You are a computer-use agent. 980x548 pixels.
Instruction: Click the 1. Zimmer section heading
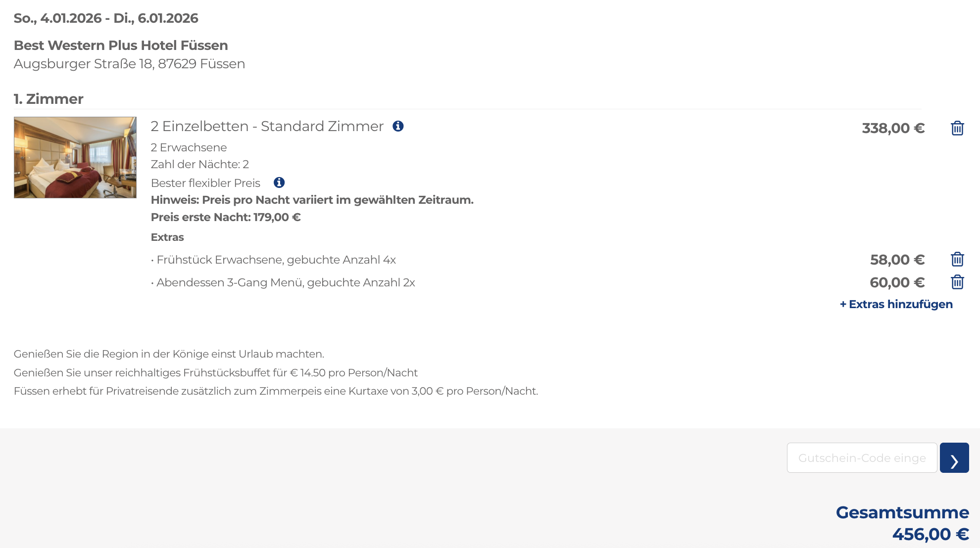(x=49, y=99)
